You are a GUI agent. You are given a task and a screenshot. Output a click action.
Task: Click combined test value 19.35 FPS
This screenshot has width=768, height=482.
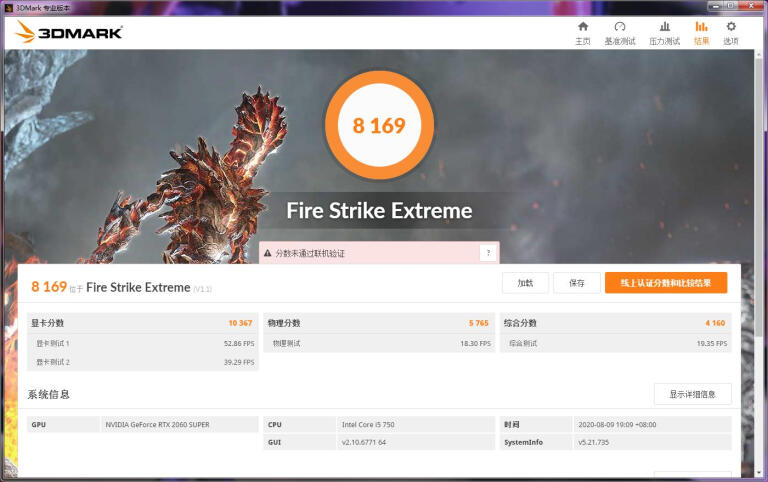click(712, 343)
